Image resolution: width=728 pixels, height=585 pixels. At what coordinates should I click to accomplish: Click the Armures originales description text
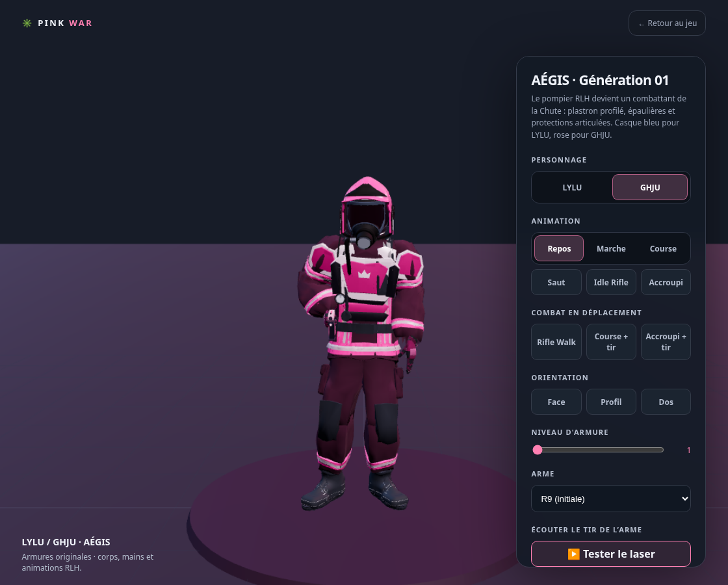pyautogui.click(x=88, y=562)
